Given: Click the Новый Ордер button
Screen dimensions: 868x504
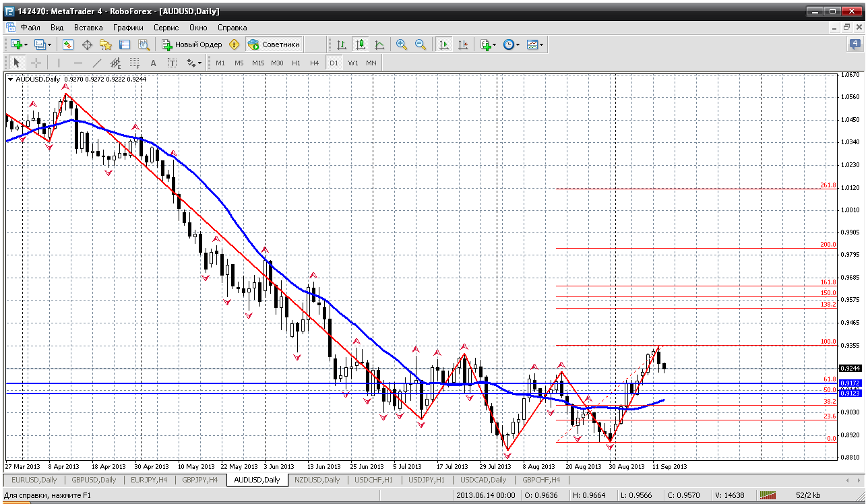Looking at the screenshot, I should (x=191, y=44).
